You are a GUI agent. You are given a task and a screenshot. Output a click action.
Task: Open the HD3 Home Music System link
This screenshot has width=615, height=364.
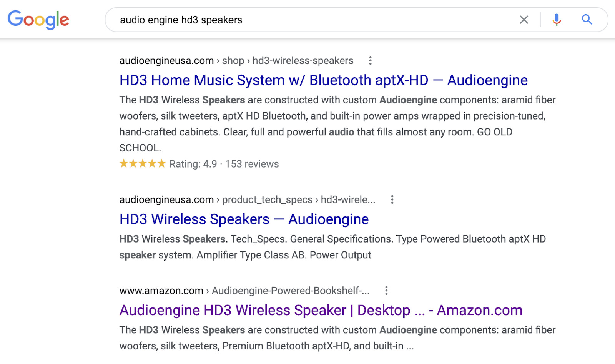[323, 80]
